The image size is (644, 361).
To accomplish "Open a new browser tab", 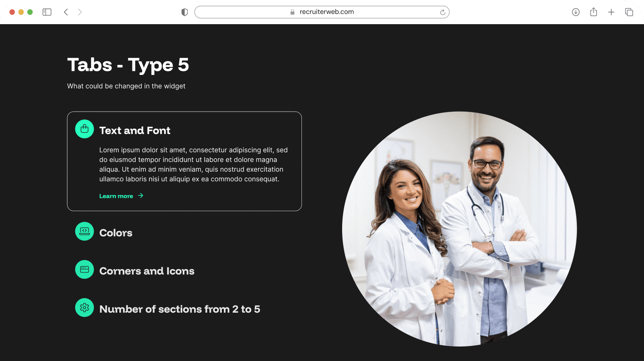I will point(611,12).
